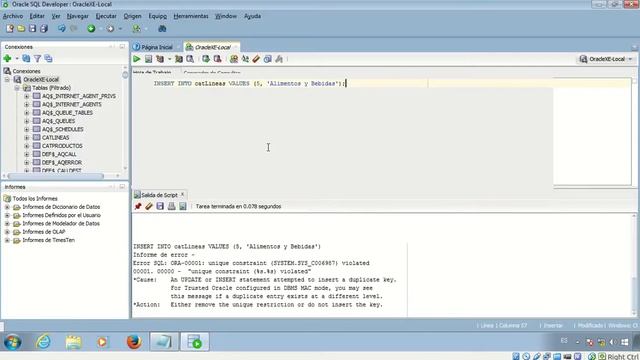Open Internet Explorer from the taskbar
The width and height of the screenshot is (640, 360).
pos(43,342)
